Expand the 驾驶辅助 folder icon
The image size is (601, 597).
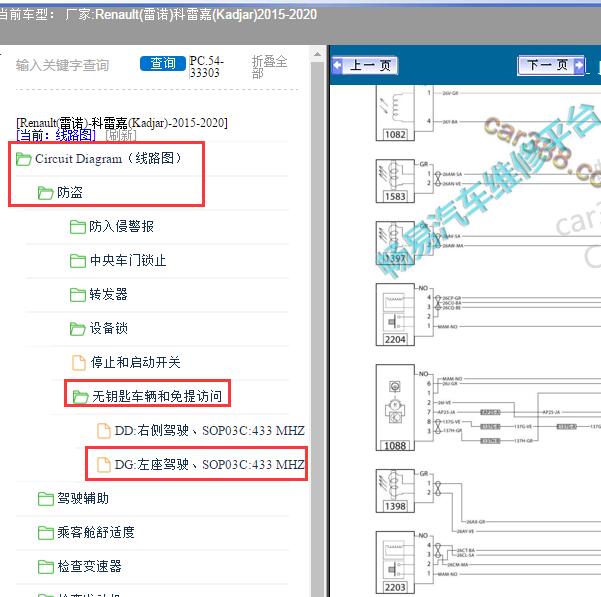click(46, 499)
